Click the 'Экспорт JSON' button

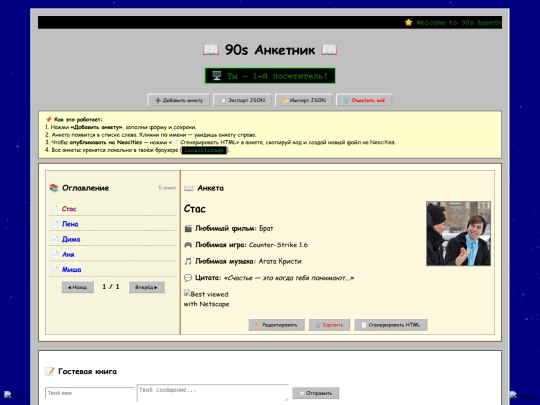click(243, 100)
